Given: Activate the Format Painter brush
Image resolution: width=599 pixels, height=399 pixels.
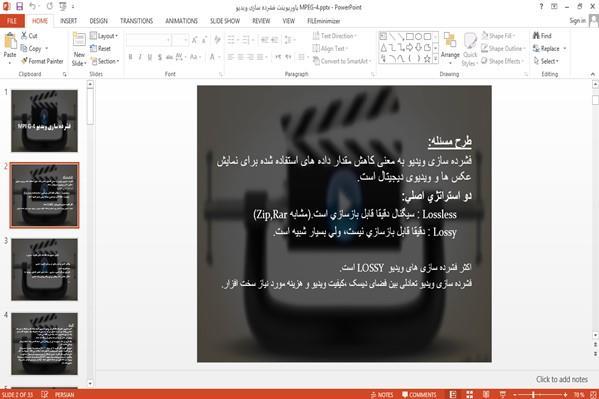Looking at the screenshot, I should coord(42,61).
